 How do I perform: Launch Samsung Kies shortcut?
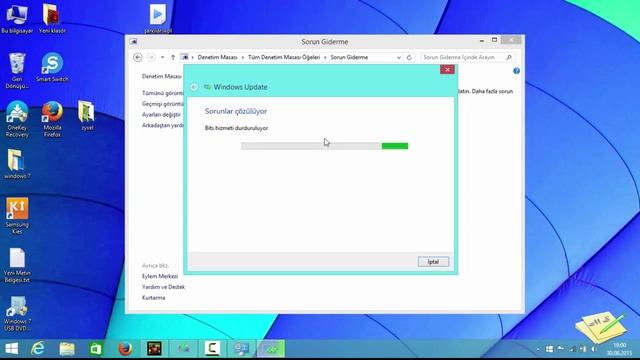17,216
